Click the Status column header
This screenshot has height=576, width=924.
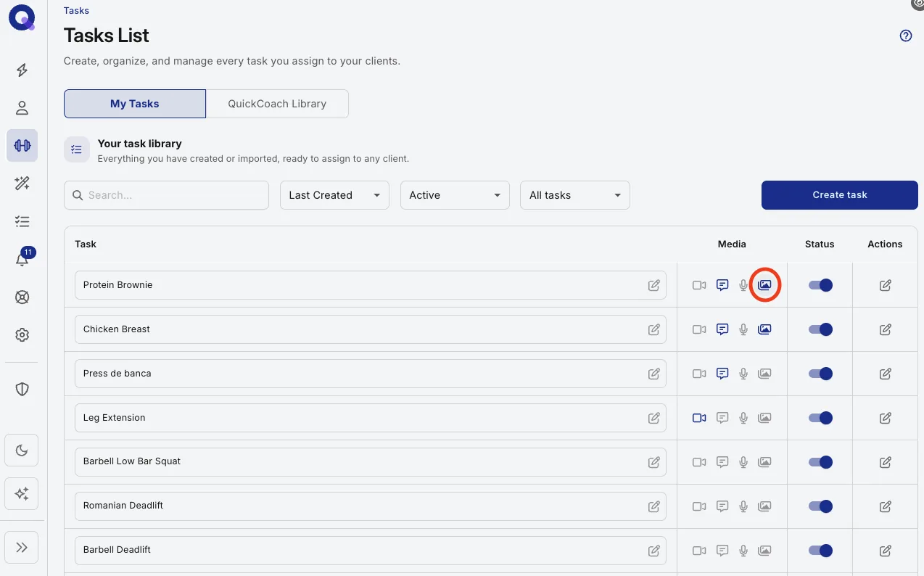(820, 244)
